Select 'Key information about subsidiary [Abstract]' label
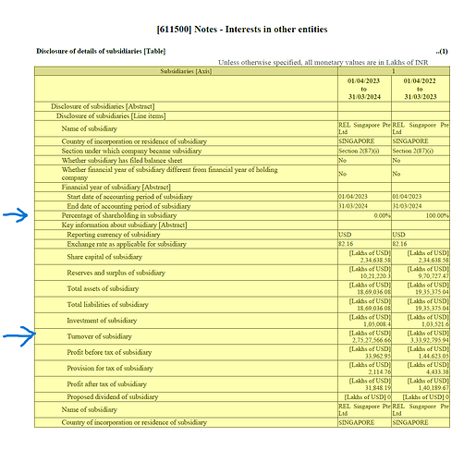476x462 pixels. [124, 225]
